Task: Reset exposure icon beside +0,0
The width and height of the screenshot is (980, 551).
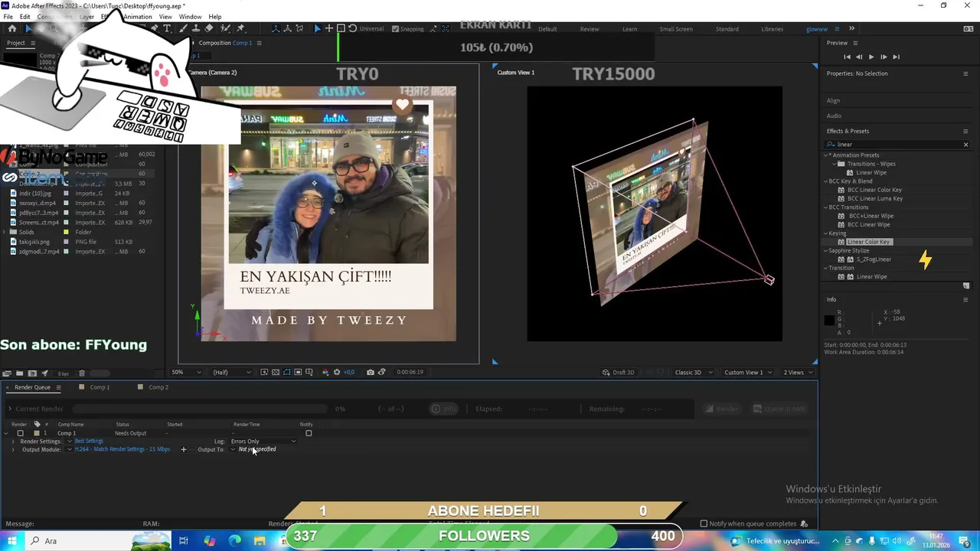Action: click(336, 372)
